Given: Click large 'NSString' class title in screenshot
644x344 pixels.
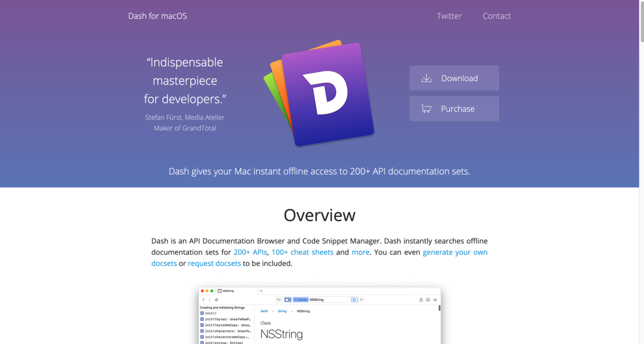Looking at the screenshot, I should (x=281, y=334).
